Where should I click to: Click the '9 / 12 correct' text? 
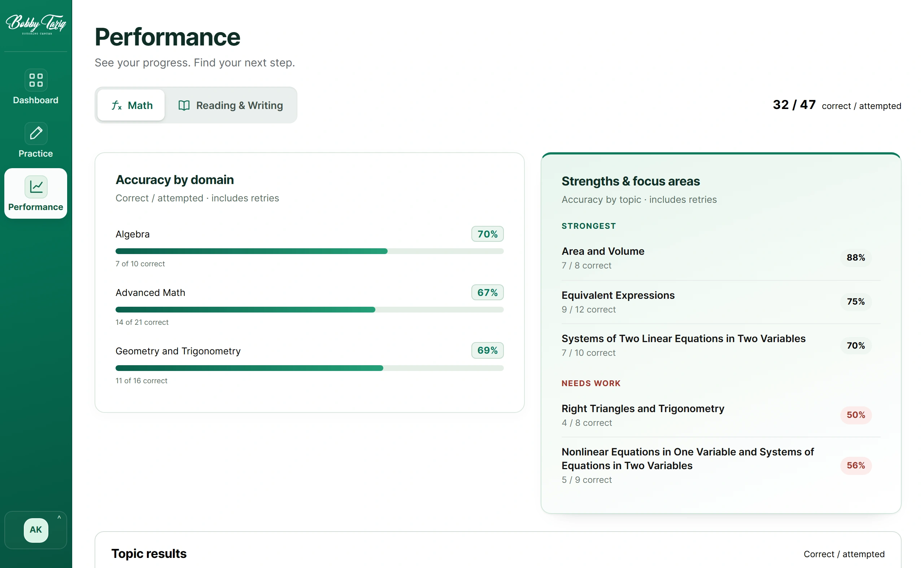(589, 310)
